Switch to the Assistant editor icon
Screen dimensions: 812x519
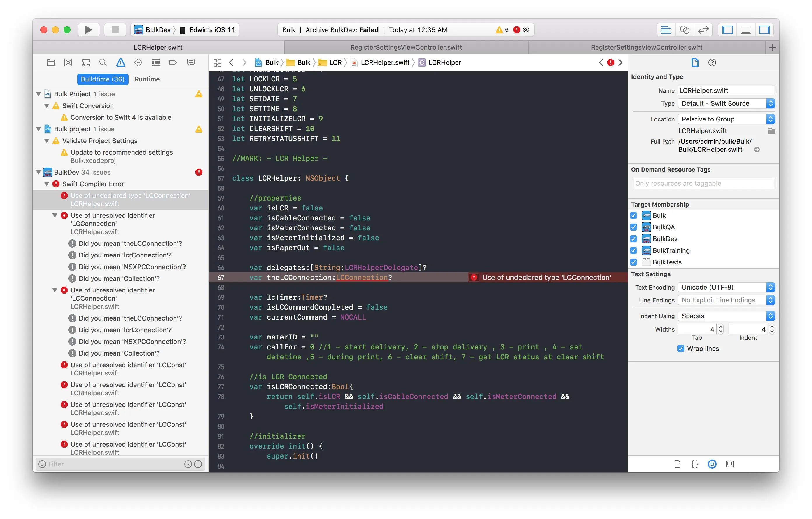point(685,30)
